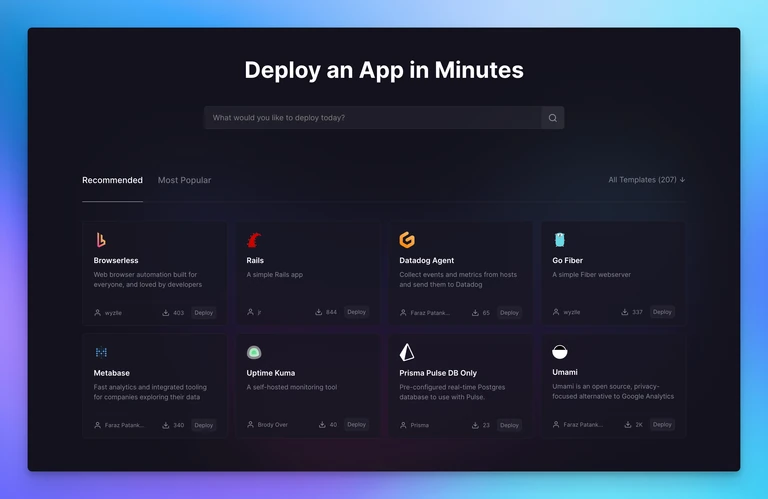Click the author person icon on Metabase card
The image size is (768, 499).
pos(97,425)
